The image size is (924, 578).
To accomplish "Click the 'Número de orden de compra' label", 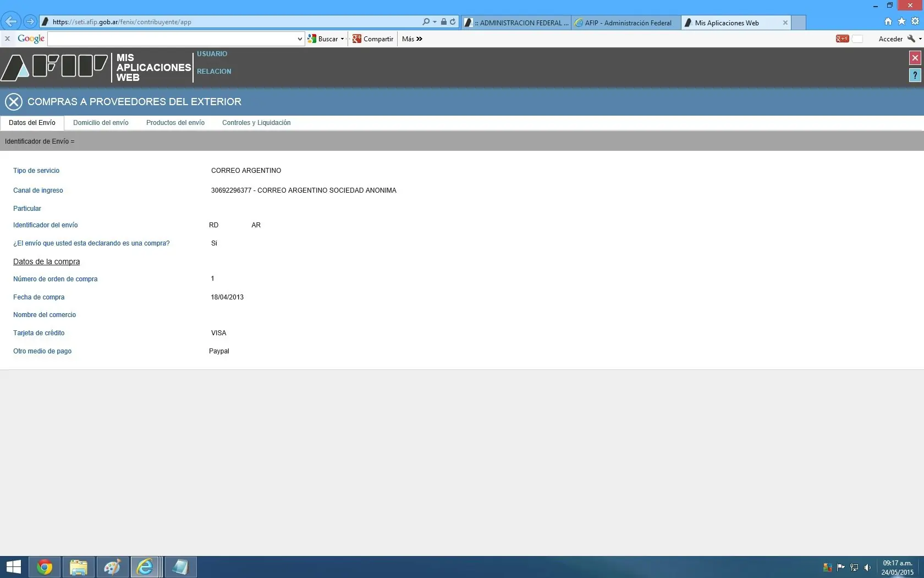I will tap(56, 279).
